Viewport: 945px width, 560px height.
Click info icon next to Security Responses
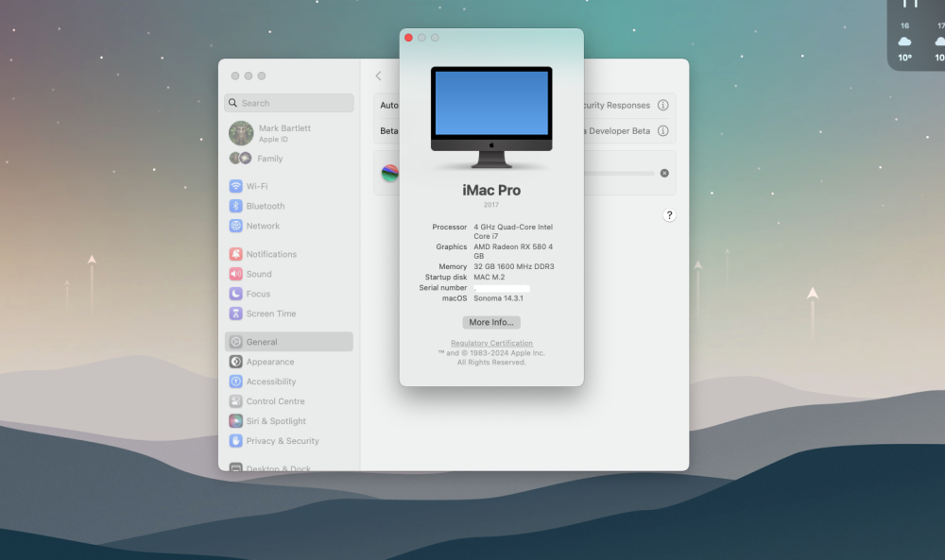point(663,105)
